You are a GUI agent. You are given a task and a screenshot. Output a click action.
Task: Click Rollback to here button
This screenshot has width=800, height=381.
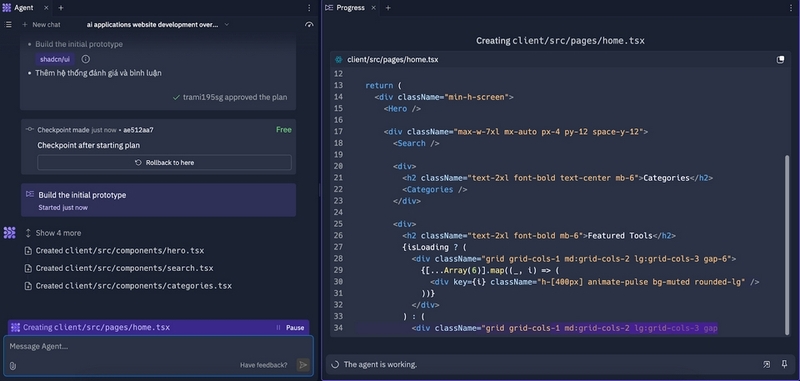tap(164, 163)
